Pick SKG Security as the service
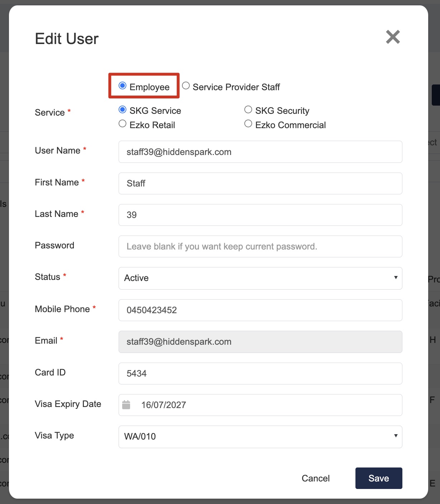Screen dimensions: 440x504 [x=248, y=109]
